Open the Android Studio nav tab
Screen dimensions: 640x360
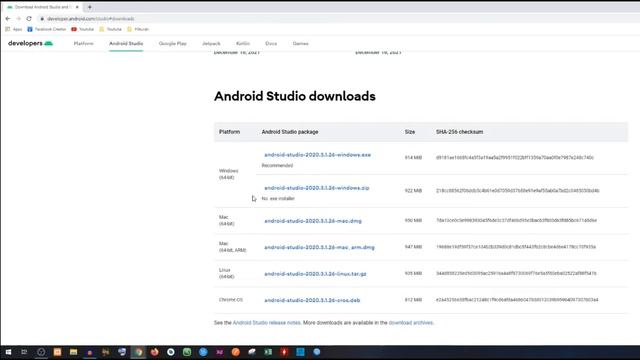(126, 43)
